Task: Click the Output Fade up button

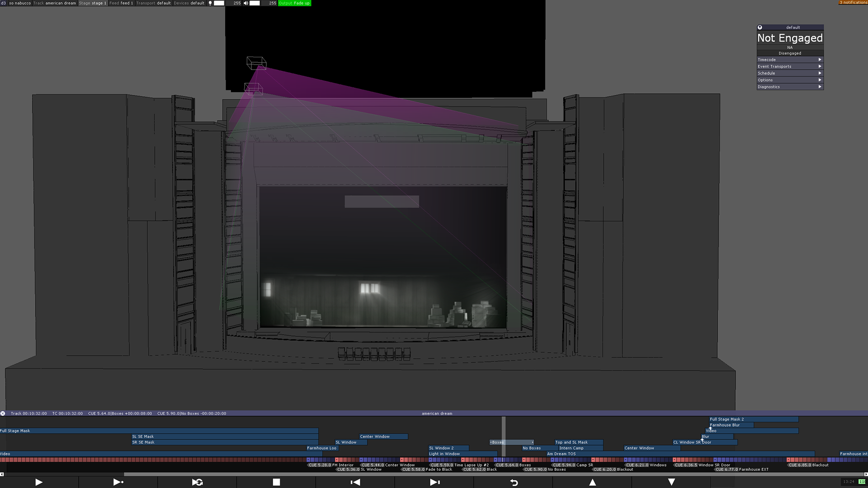Action: (x=294, y=3)
